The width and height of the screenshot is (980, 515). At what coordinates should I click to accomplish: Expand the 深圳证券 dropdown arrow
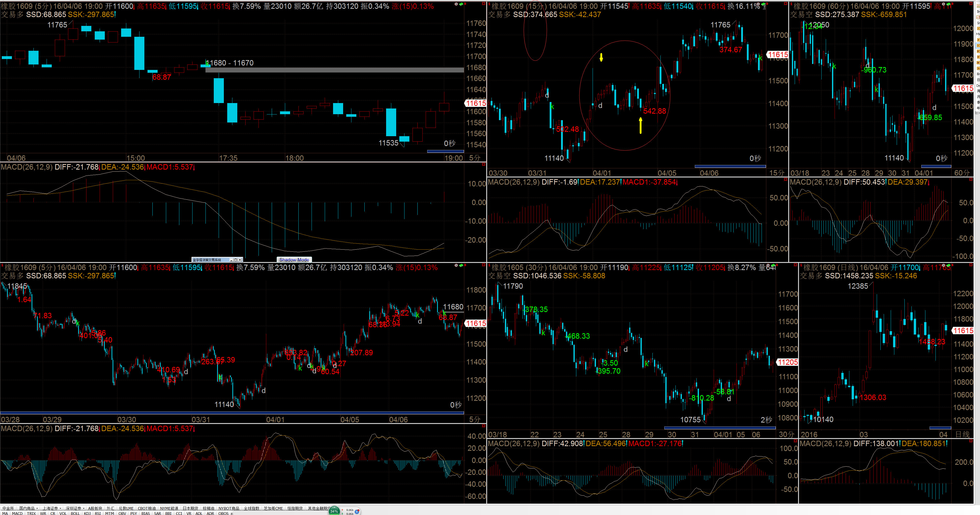tap(83, 509)
